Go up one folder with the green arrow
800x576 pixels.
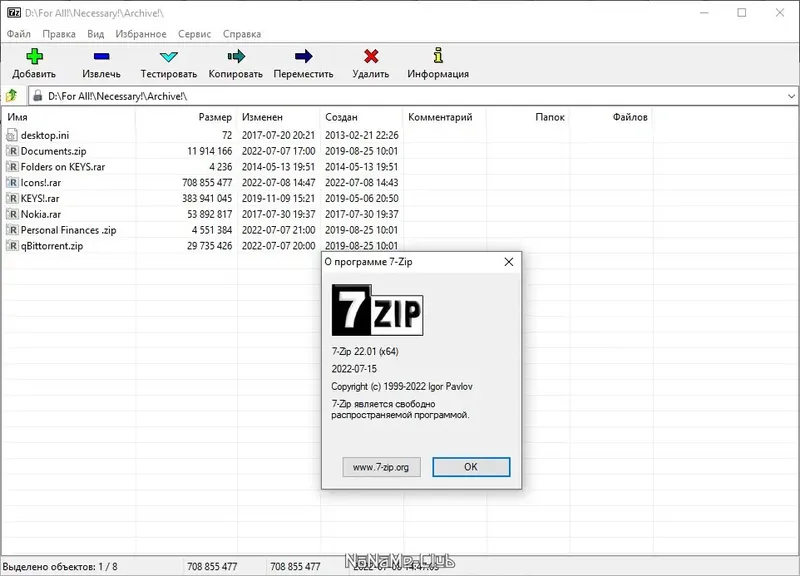(11, 95)
